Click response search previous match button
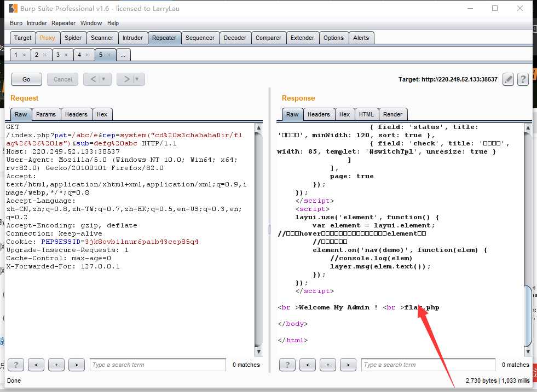 (307, 365)
